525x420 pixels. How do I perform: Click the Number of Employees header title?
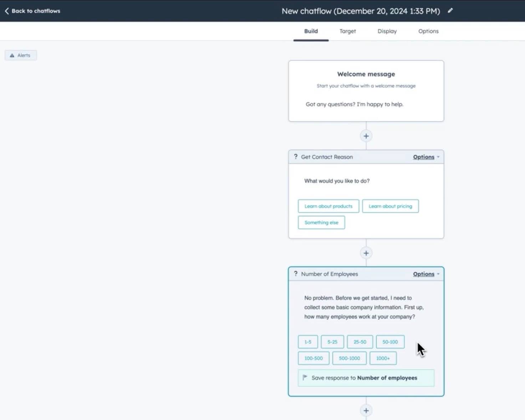pos(329,274)
